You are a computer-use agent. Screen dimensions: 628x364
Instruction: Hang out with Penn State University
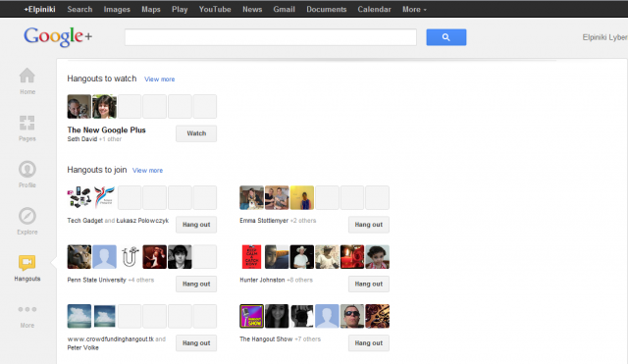coord(196,284)
